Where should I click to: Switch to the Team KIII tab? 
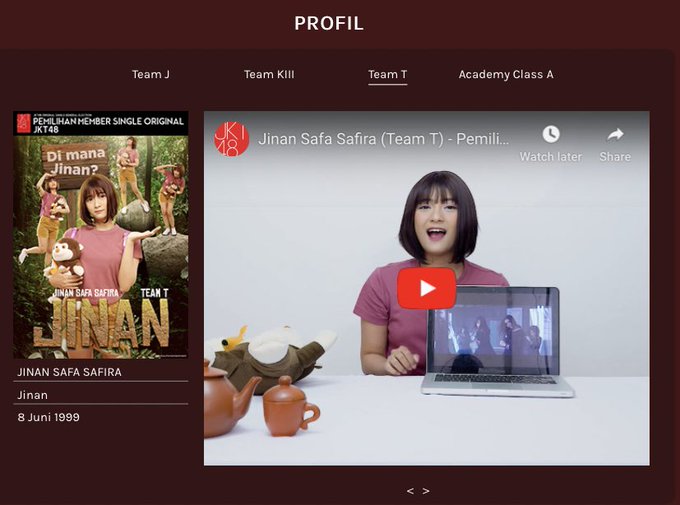coord(269,75)
